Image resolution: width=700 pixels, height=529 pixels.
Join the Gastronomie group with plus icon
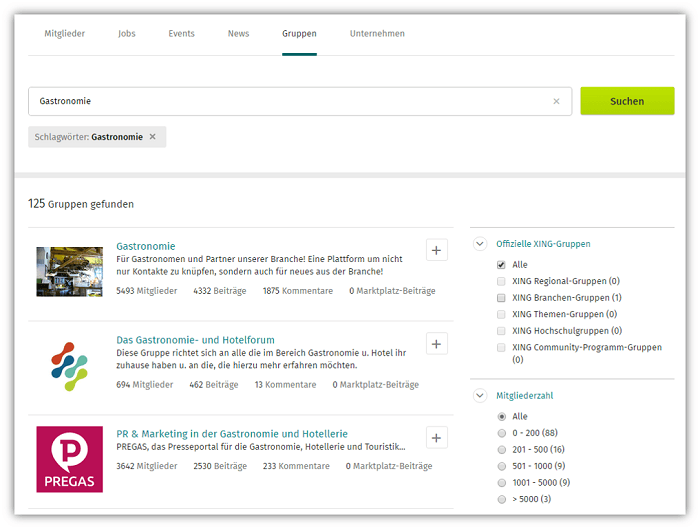pos(436,250)
